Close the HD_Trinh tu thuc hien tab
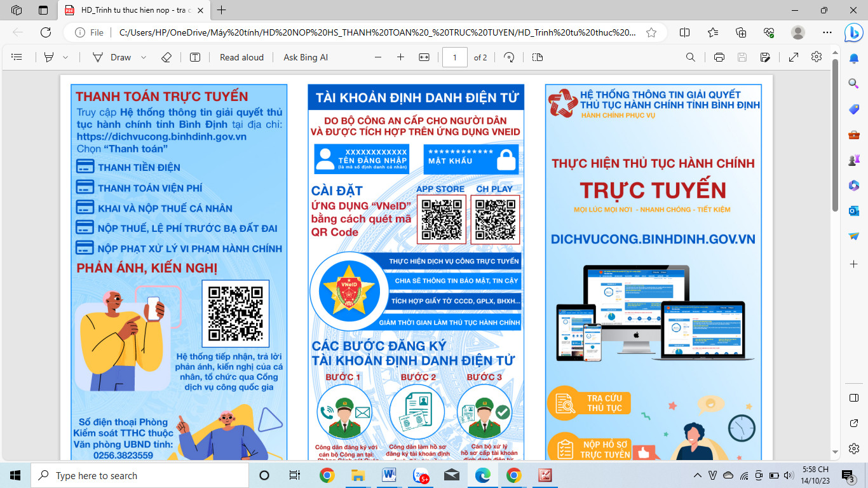The height and width of the screenshot is (488, 868). click(201, 10)
